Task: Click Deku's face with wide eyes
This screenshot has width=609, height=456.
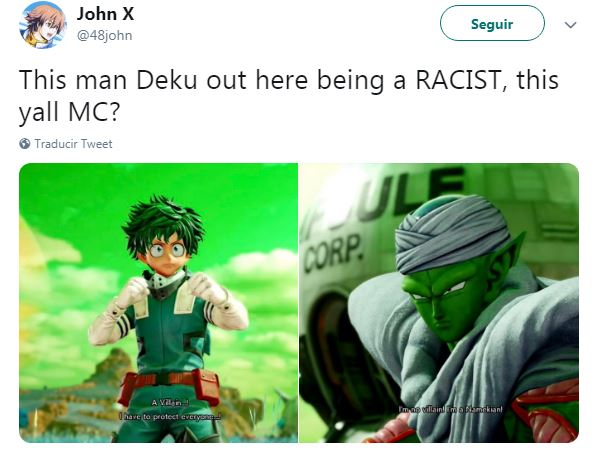Action: pos(167,251)
